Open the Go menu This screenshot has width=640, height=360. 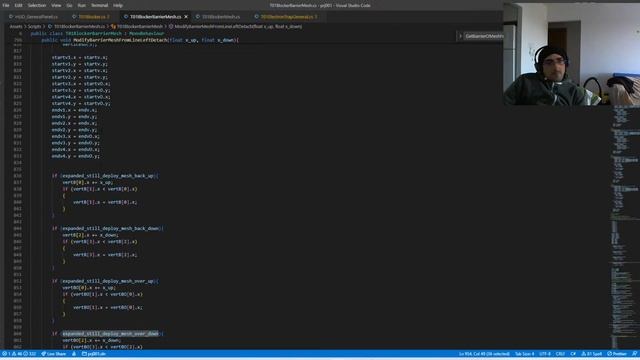tap(69, 5)
